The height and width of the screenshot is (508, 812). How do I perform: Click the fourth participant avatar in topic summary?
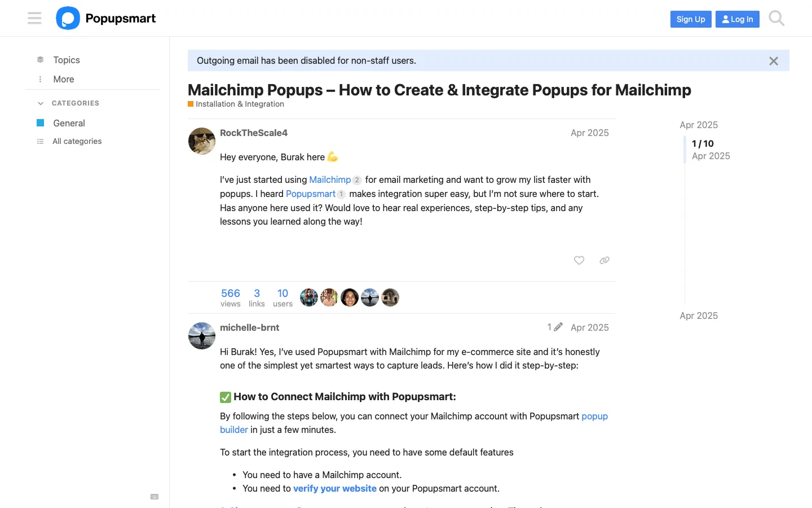[370, 297]
